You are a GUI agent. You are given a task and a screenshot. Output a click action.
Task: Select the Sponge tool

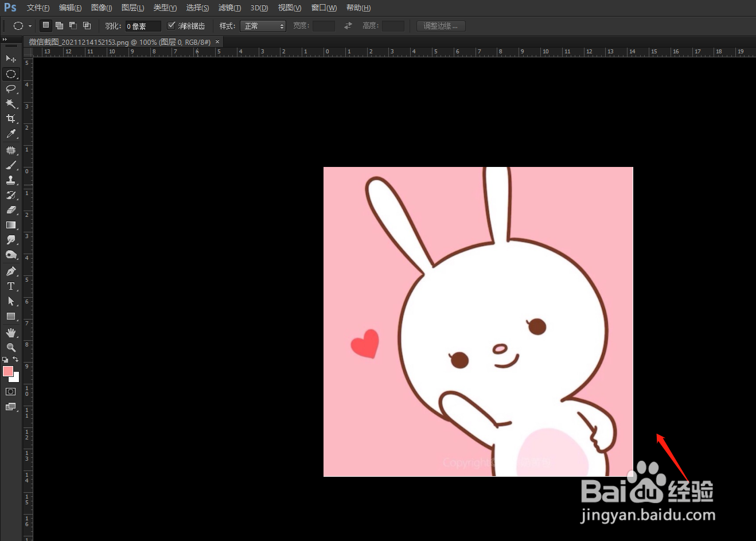pyautogui.click(x=11, y=255)
